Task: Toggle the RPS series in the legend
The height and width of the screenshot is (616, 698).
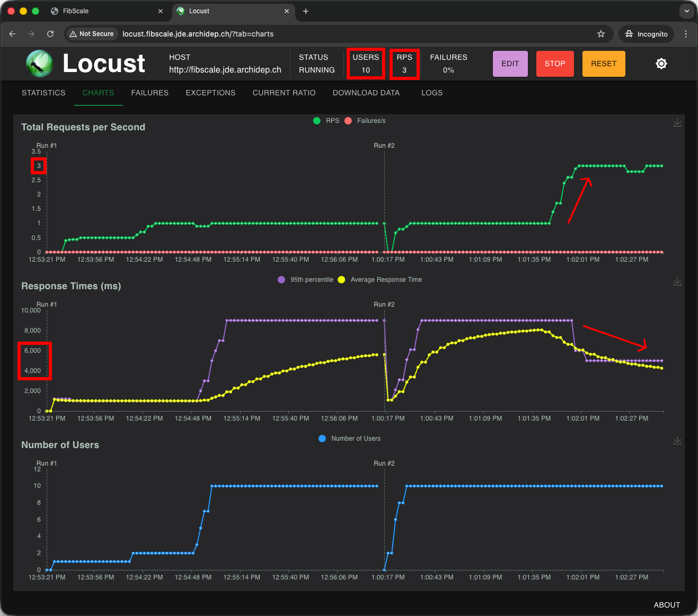Action: pyautogui.click(x=325, y=121)
